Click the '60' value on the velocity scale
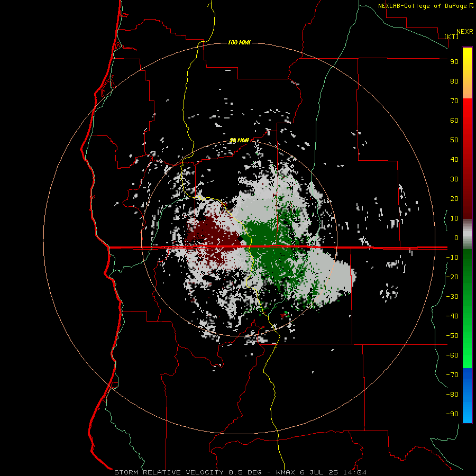 point(454,120)
